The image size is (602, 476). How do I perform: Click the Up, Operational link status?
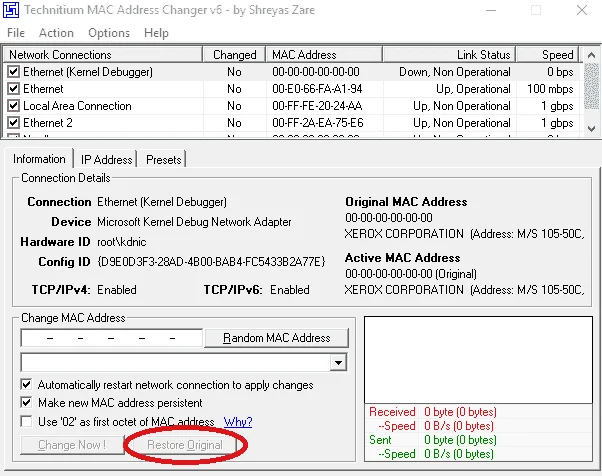coord(473,89)
